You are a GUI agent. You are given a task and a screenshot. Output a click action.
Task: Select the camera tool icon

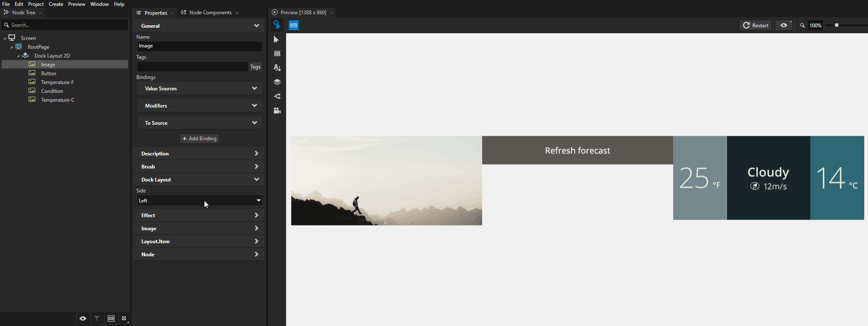277,110
